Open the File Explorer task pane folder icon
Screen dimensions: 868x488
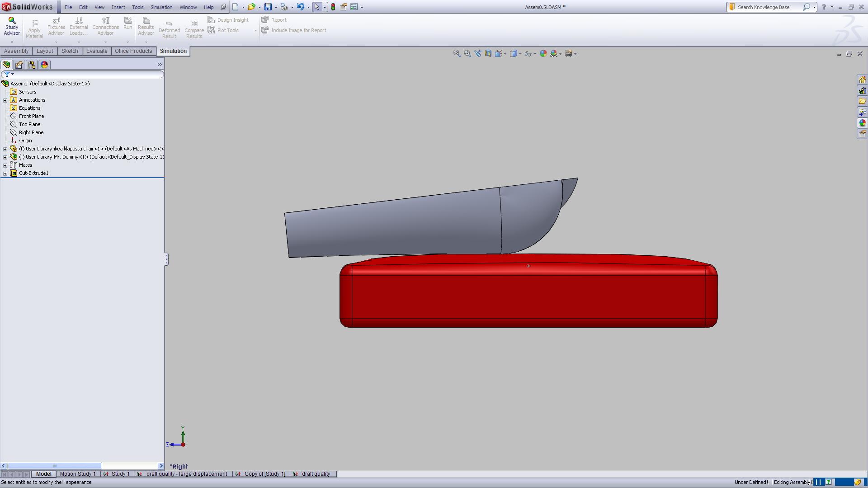862,101
